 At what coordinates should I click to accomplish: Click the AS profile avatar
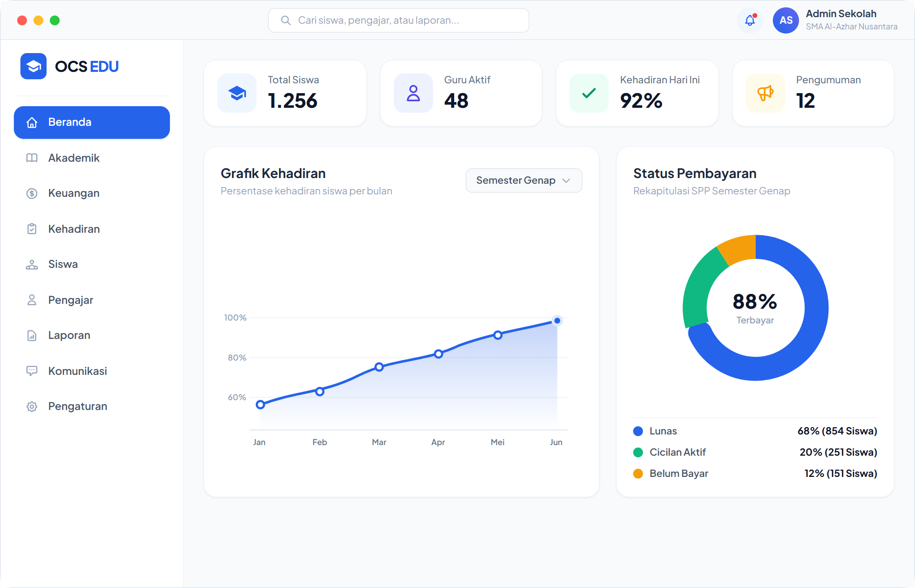pos(786,20)
